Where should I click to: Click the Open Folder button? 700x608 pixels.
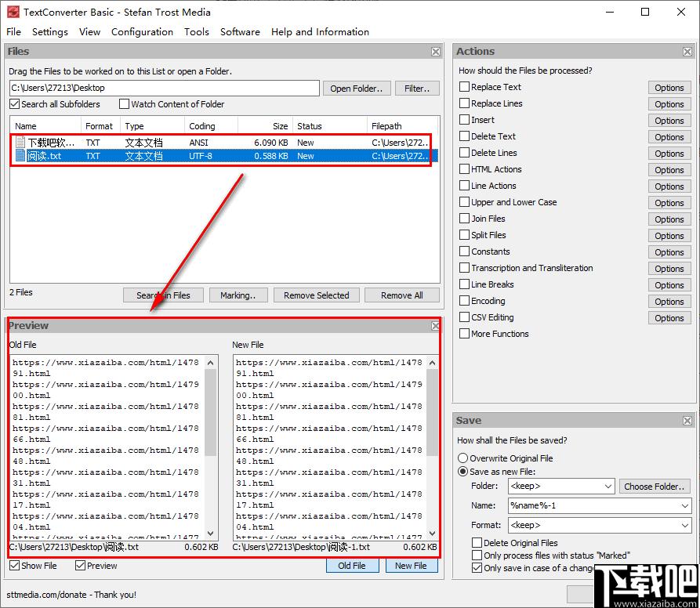[x=357, y=89]
